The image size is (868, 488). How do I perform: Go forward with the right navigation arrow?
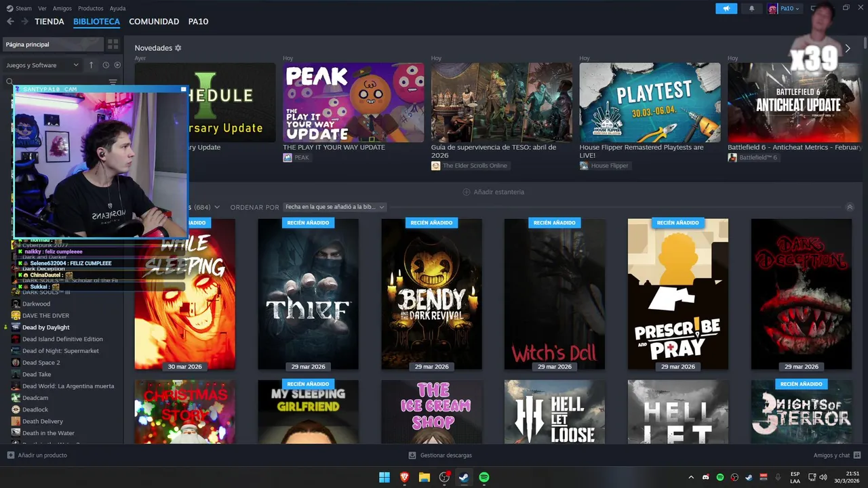pyautogui.click(x=25, y=22)
